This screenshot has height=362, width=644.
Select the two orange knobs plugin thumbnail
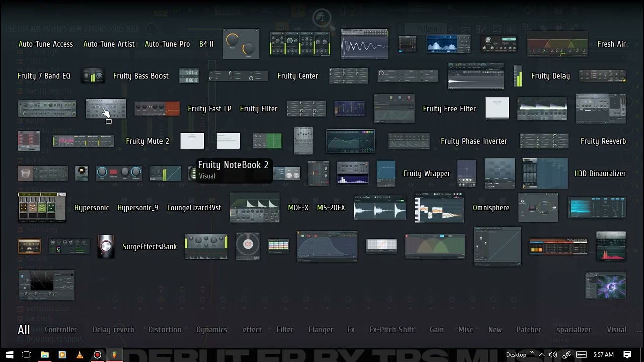pos(241,44)
